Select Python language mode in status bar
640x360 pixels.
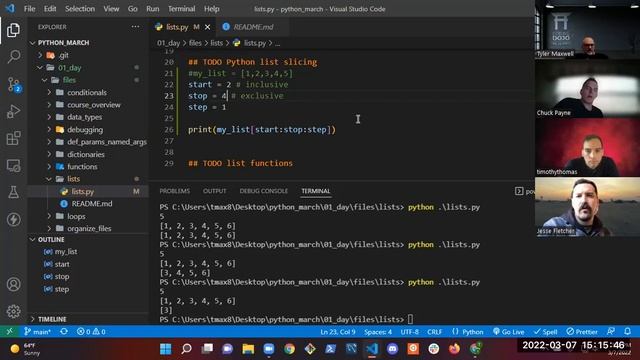[468, 331]
